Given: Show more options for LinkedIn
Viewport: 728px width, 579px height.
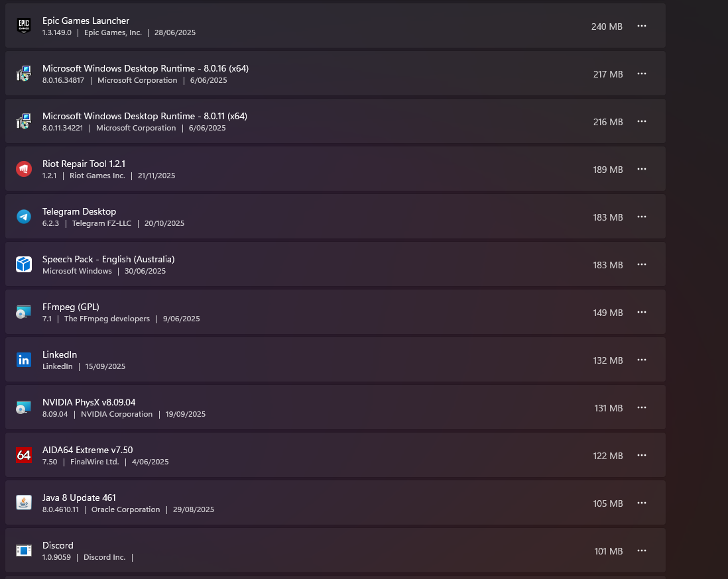Looking at the screenshot, I should [642, 360].
